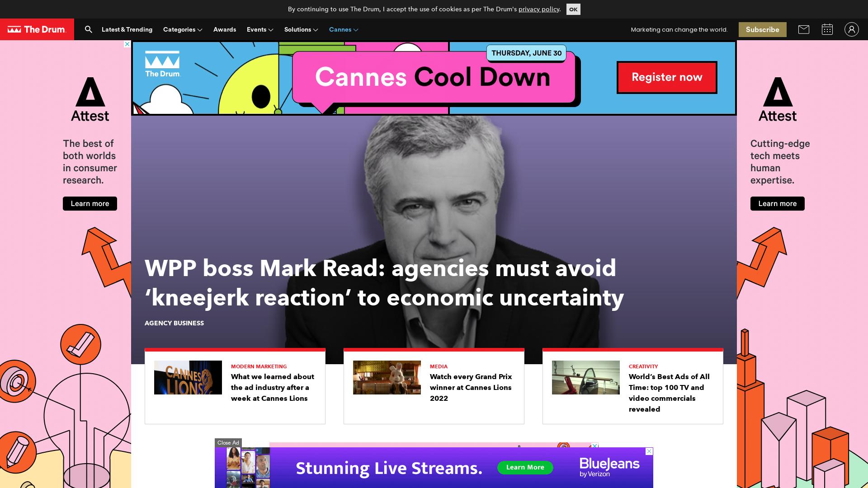Open the Cannes menu item
Image resolution: width=868 pixels, height=488 pixels.
[343, 29]
